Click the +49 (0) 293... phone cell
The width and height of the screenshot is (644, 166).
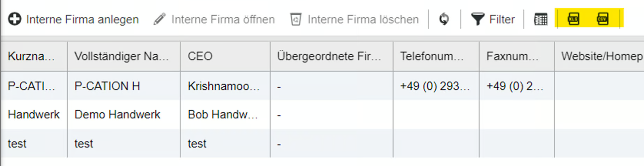tap(435, 86)
